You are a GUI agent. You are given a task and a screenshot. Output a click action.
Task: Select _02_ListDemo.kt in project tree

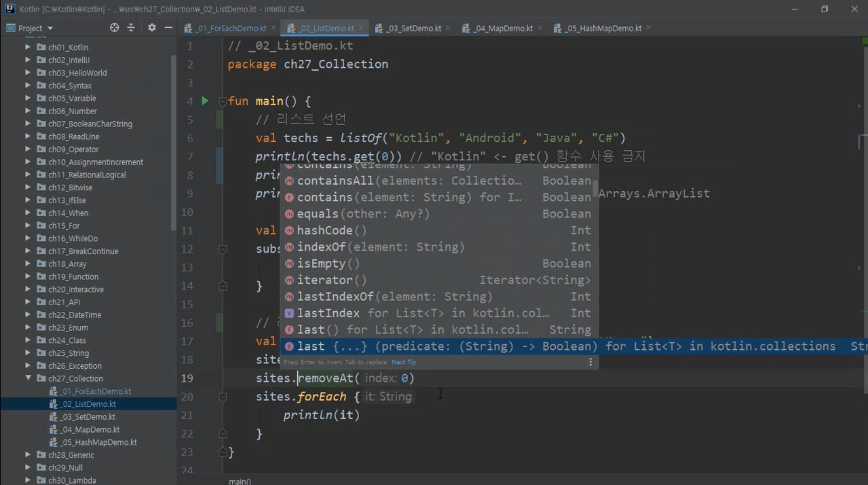click(88, 404)
